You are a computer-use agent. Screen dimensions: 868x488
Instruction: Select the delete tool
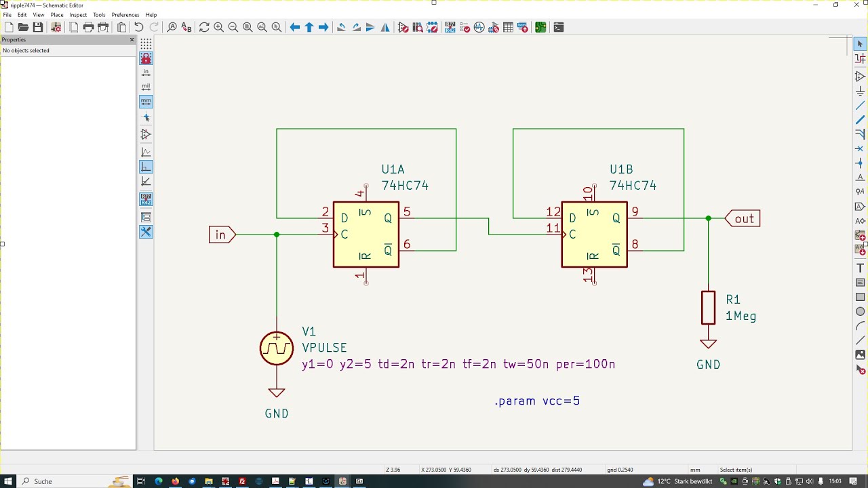(860, 370)
